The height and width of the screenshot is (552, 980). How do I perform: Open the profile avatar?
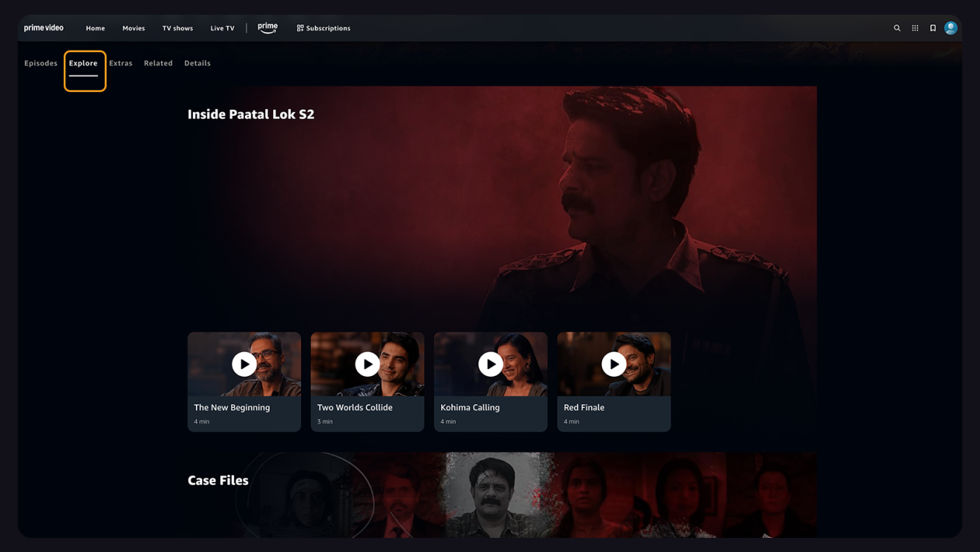(x=951, y=27)
